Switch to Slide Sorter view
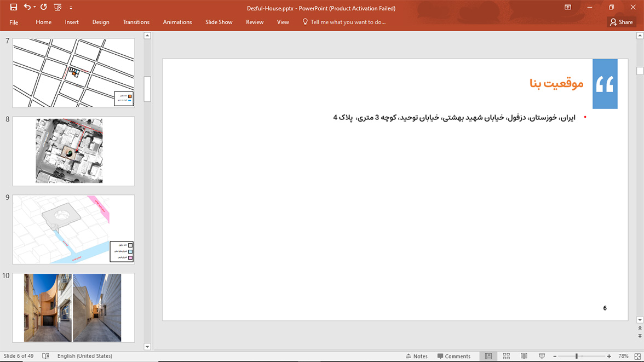 [x=506, y=356]
